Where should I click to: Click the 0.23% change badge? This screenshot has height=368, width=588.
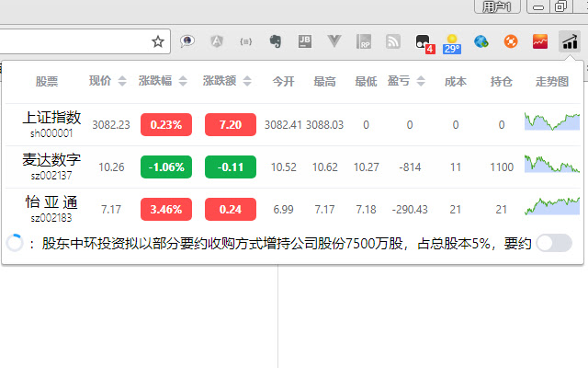click(x=166, y=125)
